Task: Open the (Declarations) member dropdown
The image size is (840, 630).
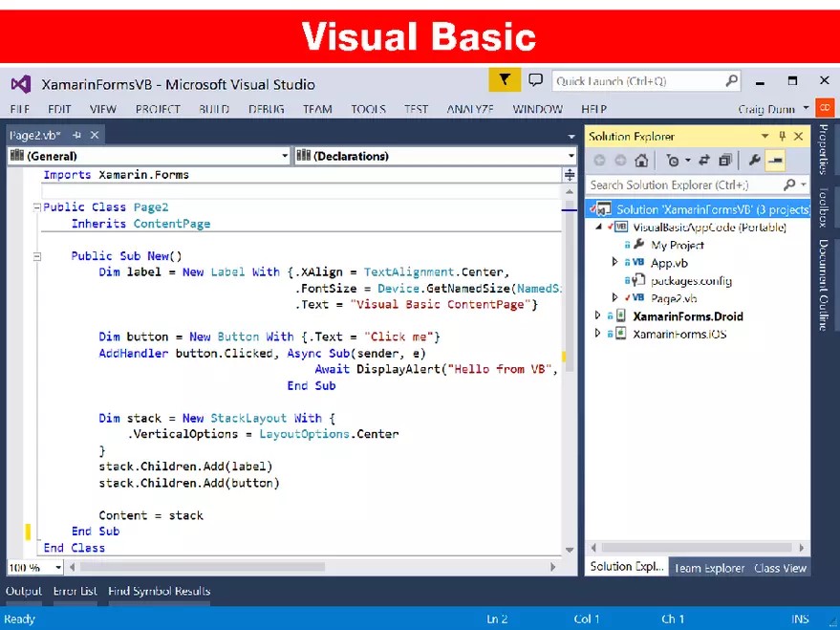Action: click(x=435, y=156)
